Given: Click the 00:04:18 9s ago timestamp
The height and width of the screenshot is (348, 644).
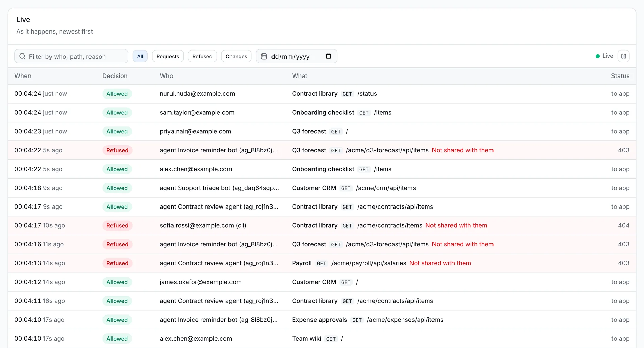Looking at the screenshot, I should pyautogui.click(x=38, y=188).
